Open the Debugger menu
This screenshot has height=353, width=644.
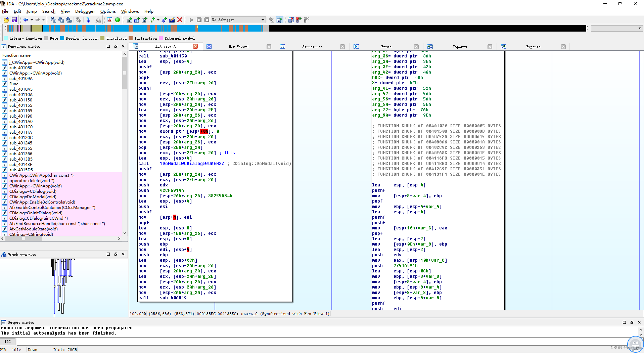point(85,11)
